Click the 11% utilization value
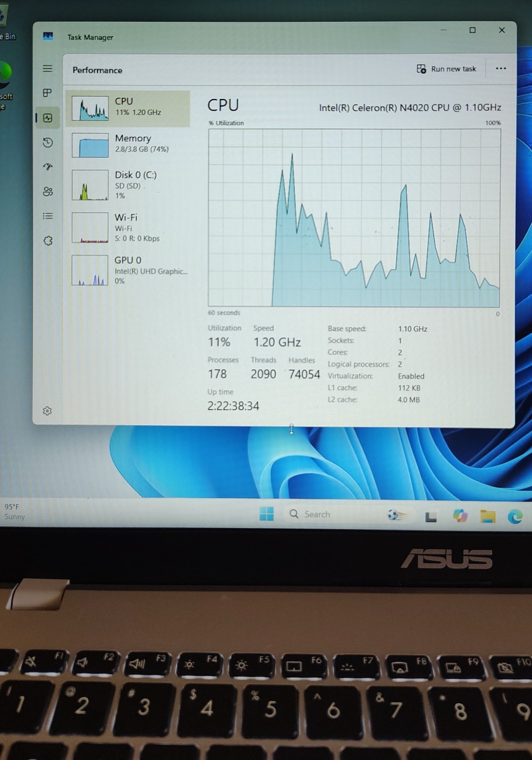532x760 pixels. [219, 342]
